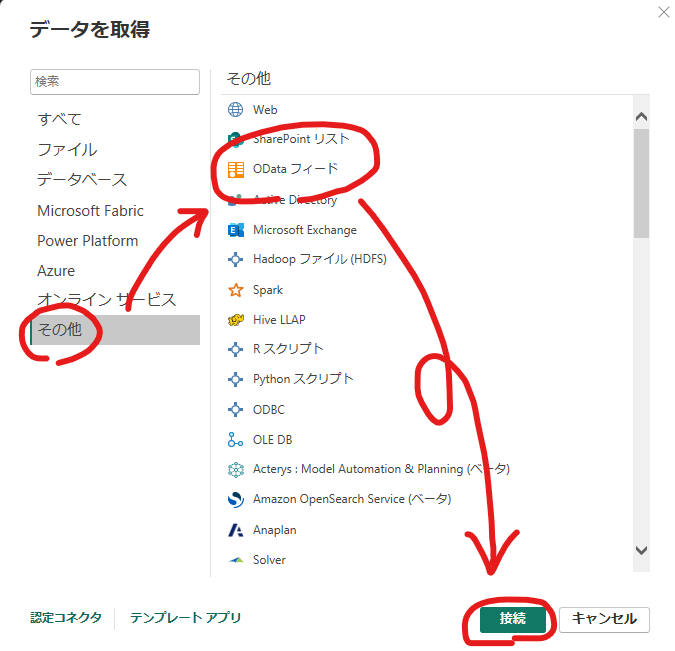Click the R スクリプト connector icon
Viewport: 675px width, 651px height.
tap(235, 349)
